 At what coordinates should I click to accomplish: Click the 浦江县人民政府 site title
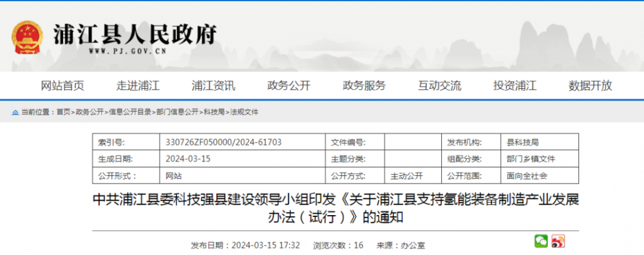135,35
